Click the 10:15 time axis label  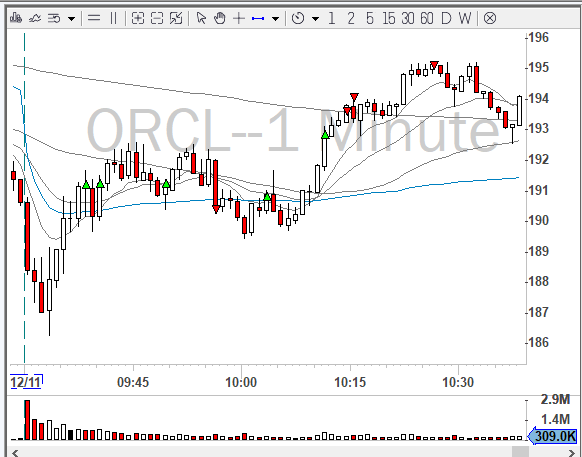[350, 382]
